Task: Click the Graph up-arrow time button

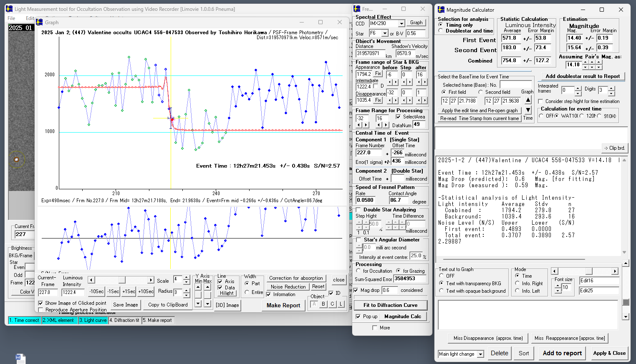Action: pos(528,100)
